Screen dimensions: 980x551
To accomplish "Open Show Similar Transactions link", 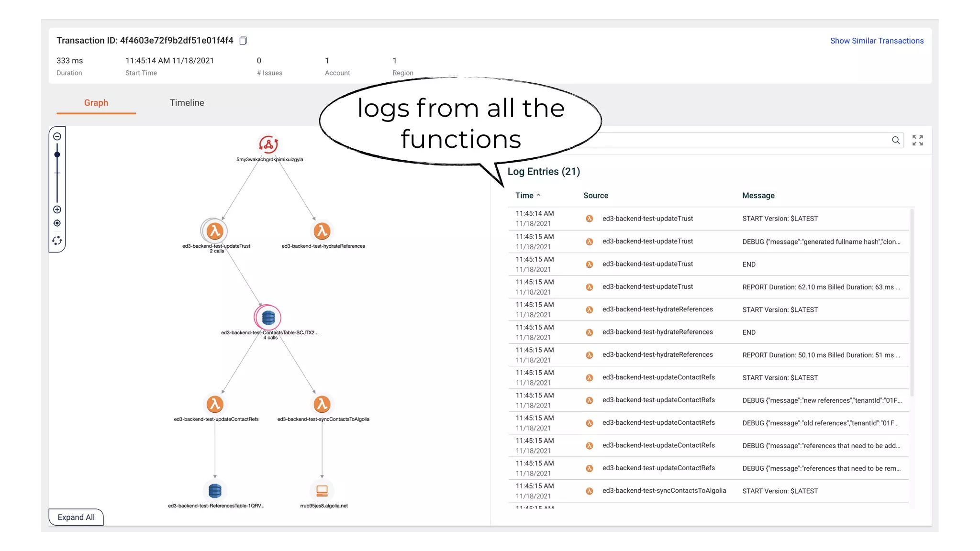I will (x=877, y=41).
